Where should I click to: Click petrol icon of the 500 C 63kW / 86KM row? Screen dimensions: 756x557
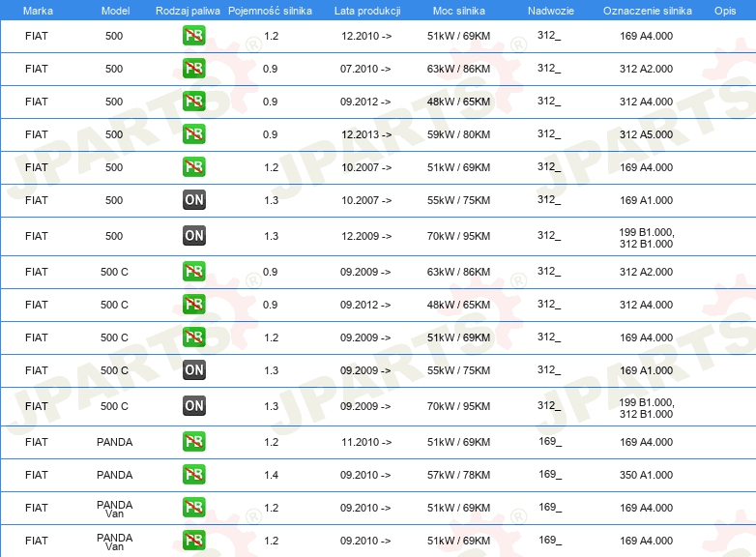(193, 272)
